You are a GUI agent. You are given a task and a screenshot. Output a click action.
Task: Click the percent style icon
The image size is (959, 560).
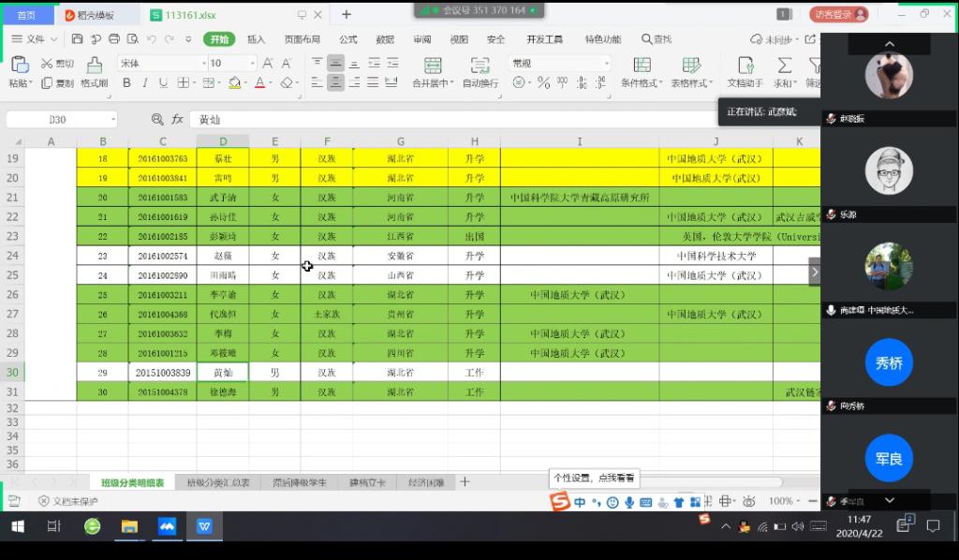pyautogui.click(x=543, y=83)
